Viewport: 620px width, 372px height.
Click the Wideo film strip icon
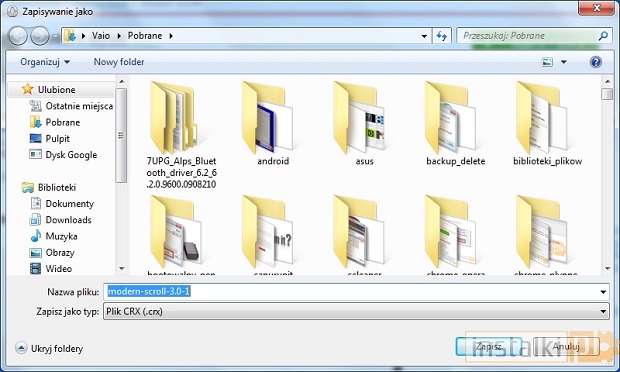click(36, 269)
